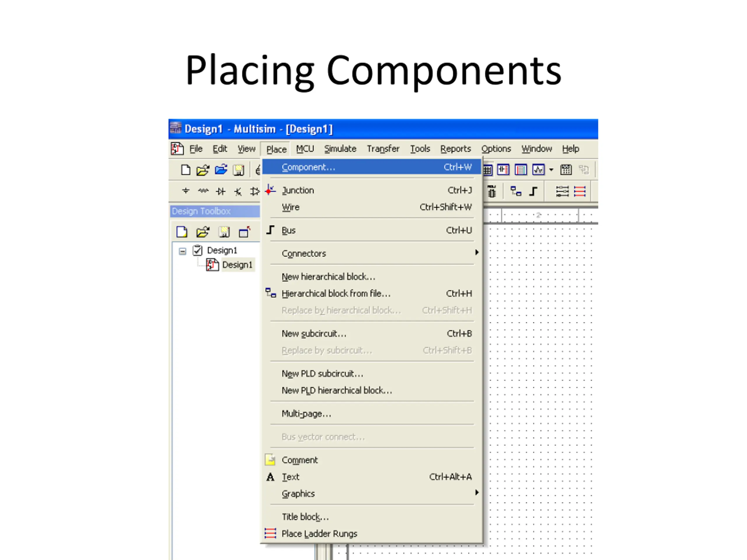Open the Tools menu
Image resolution: width=747 pixels, height=560 pixels.
(x=420, y=148)
